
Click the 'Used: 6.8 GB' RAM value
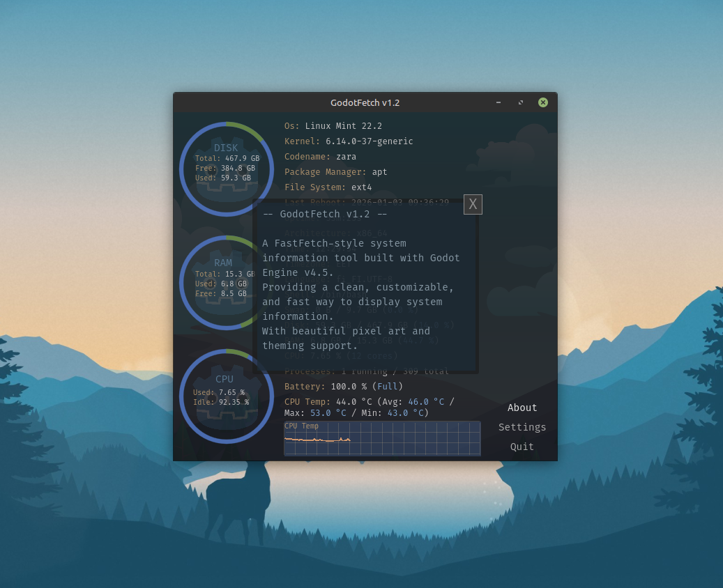[x=221, y=284]
